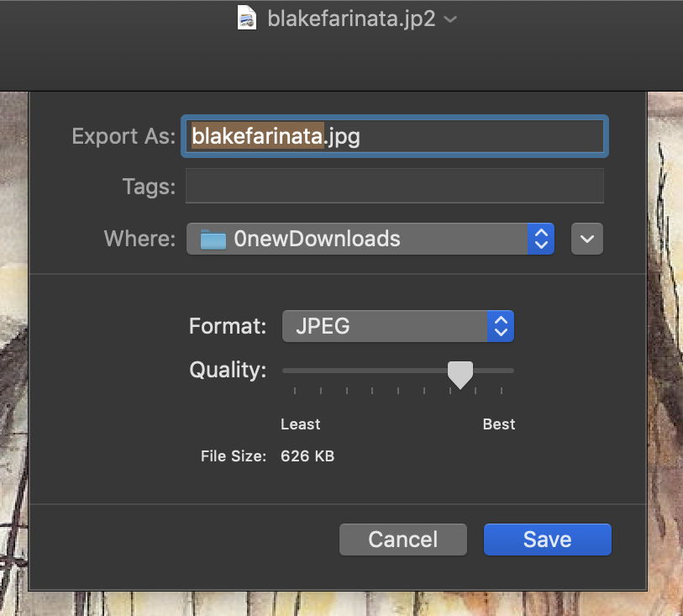Open the Format dropdown set to JPEG
The width and height of the screenshot is (683, 616).
pos(385,326)
